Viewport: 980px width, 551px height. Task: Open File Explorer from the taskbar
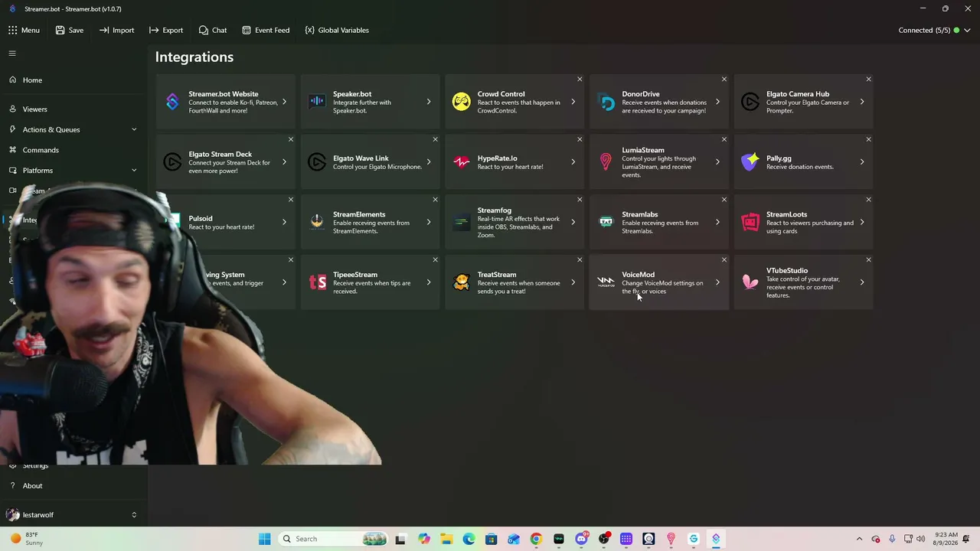click(446, 539)
